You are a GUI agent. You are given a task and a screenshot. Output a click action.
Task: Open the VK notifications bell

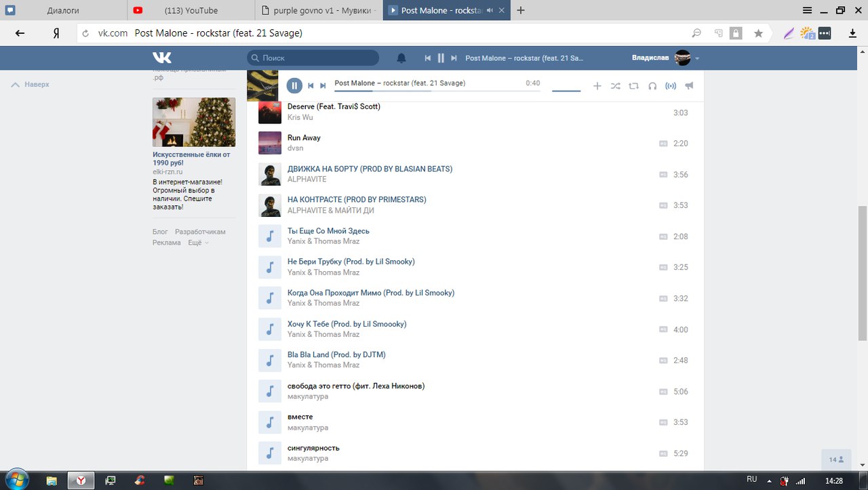(401, 58)
